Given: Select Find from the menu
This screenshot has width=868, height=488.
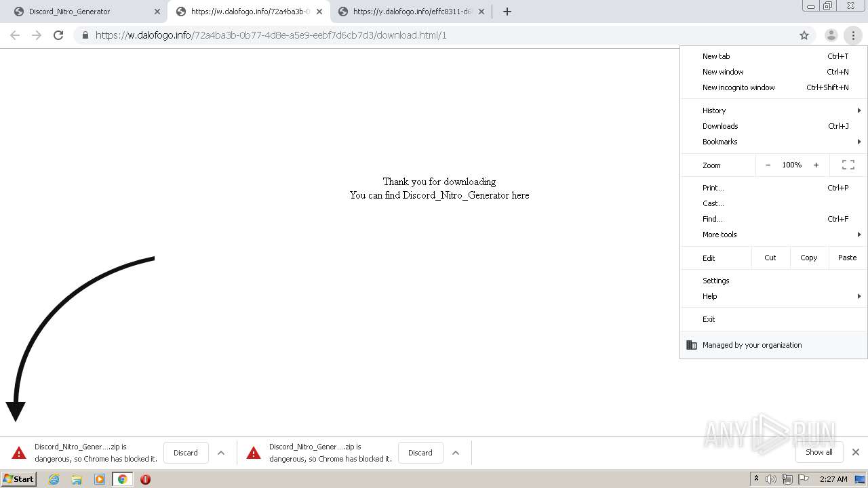Looking at the screenshot, I should coord(773,219).
